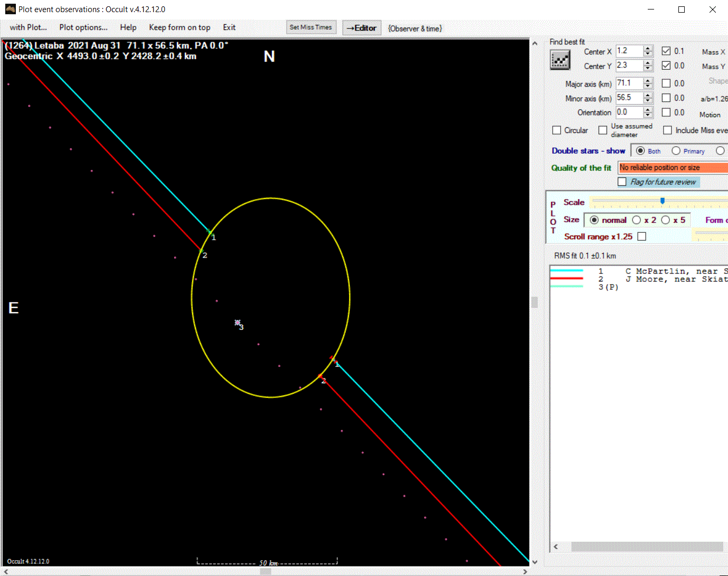The image size is (728, 576).
Task: Click the Center Y value field
Action: 629,65
